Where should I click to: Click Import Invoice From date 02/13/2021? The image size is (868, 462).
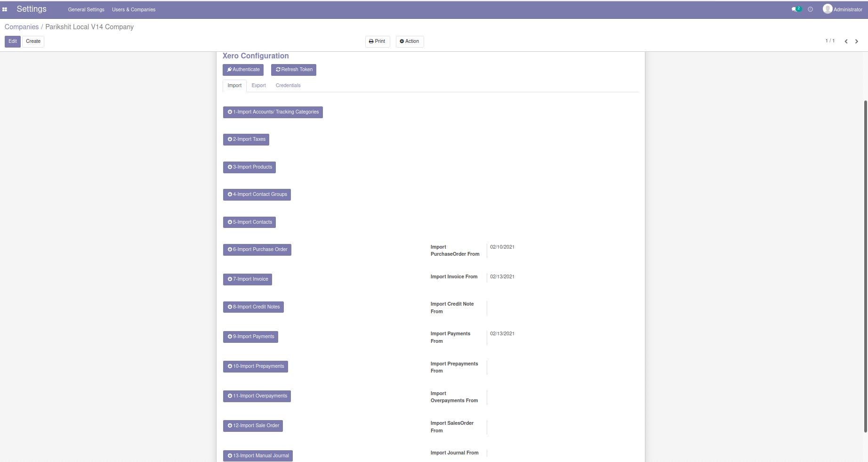(502, 277)
